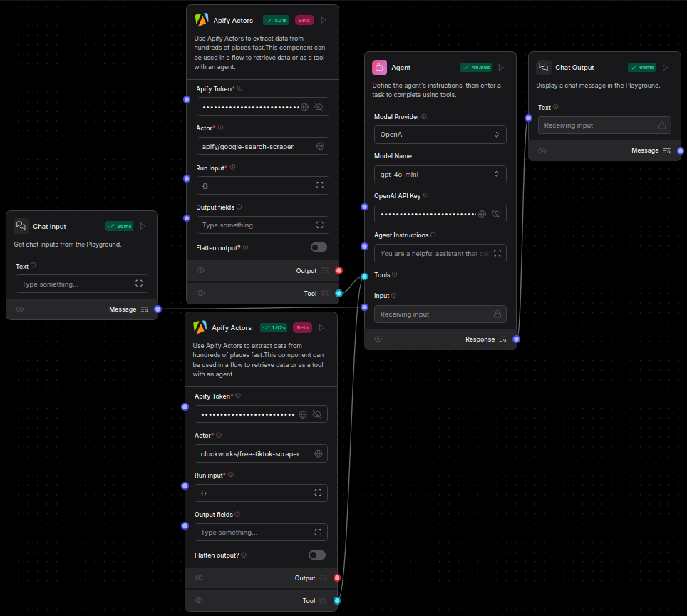Run the Agent component with its play button
The image size is (687, 616).
(500, 67)
